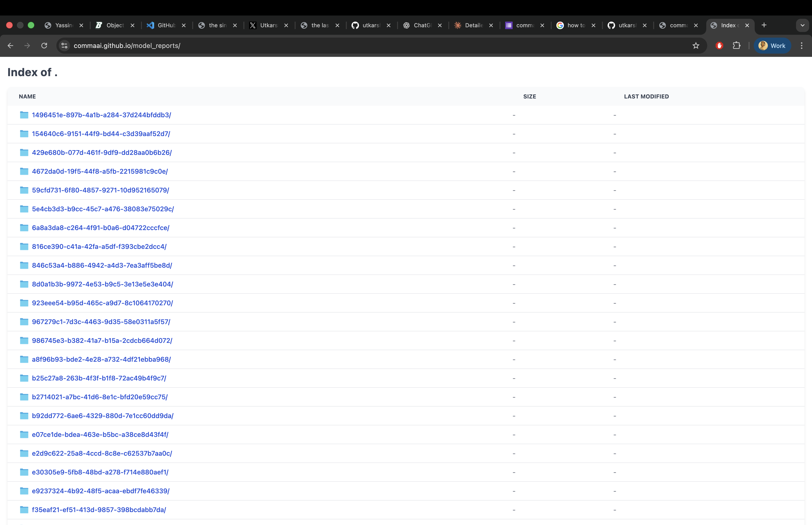Bookmark this page with the star icon
812x525 pixels.
point(696,46)
